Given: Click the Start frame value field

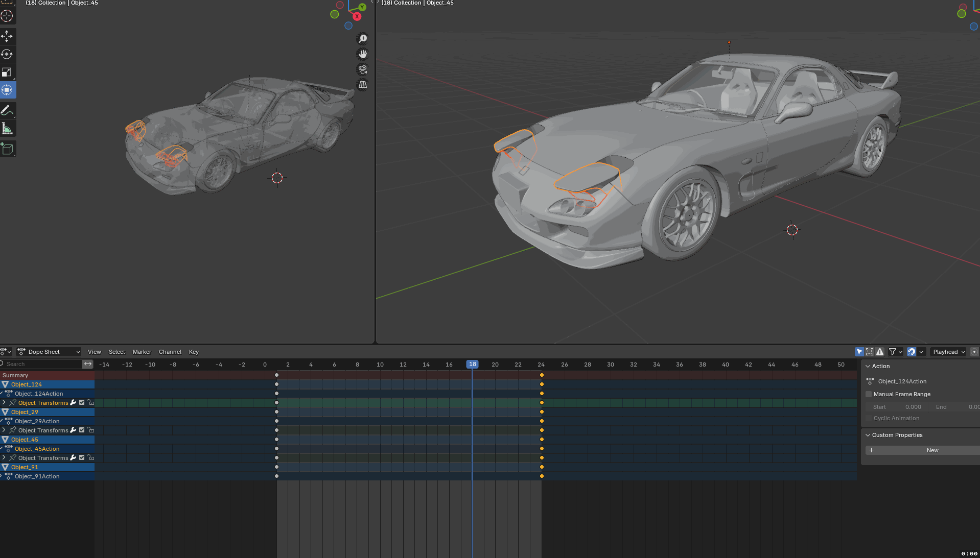Looking at the screenshot, I should 897,407.
